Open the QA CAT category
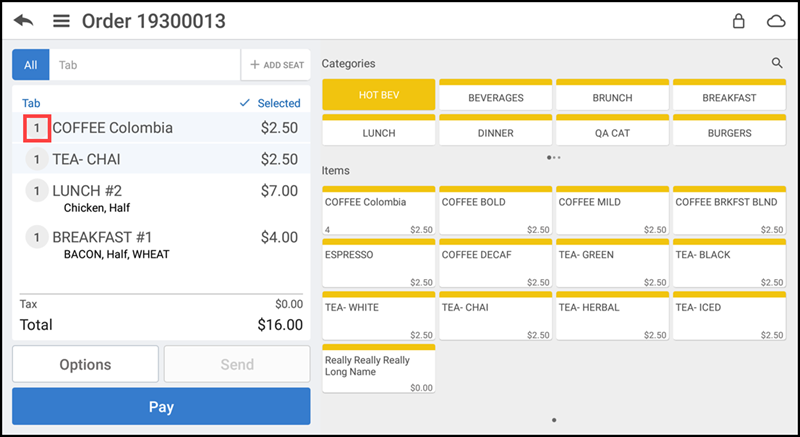The image size is (800, 437). [x=612, y=130]
